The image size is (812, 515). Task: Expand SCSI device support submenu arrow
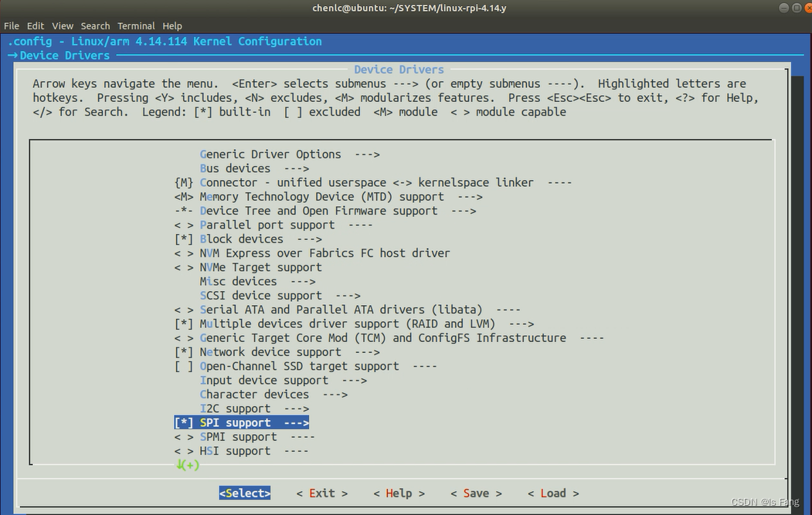point(348,296)
